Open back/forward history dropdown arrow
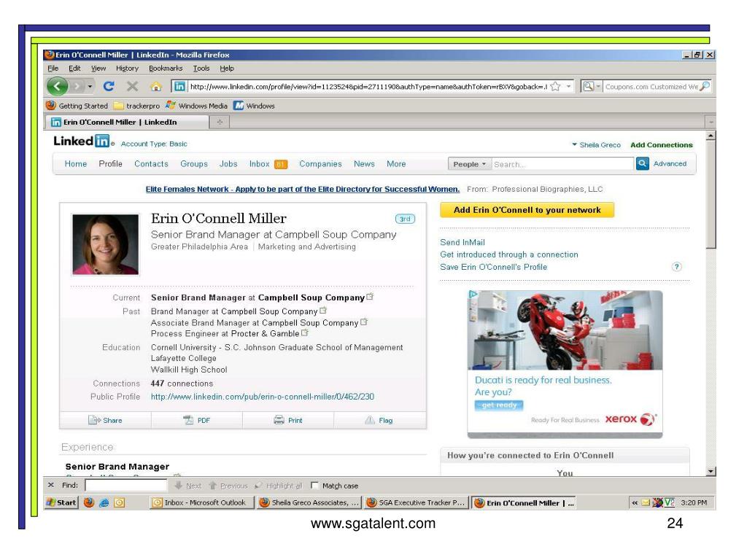The width and height of the screenshot is (747, 560). tap(90, 87)
